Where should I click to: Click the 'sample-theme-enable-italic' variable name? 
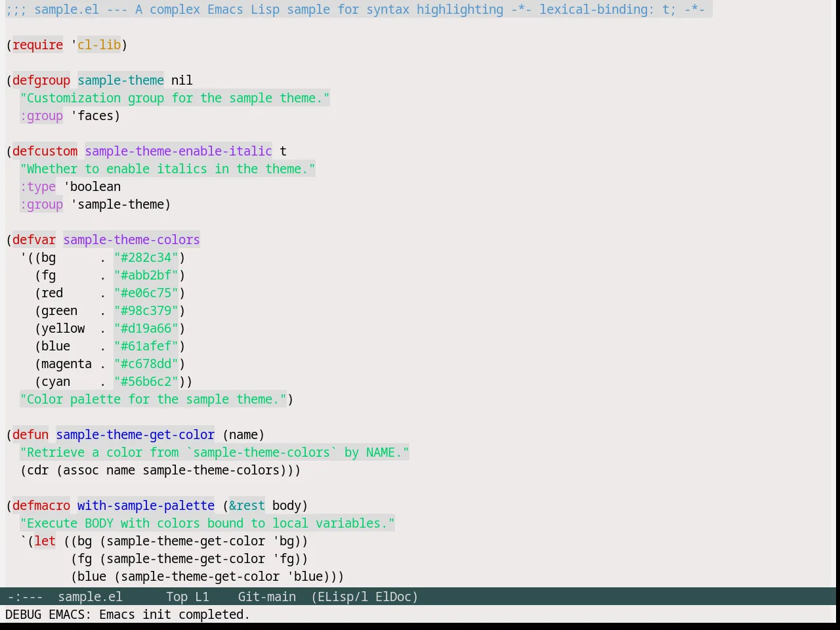pos(178,151)
